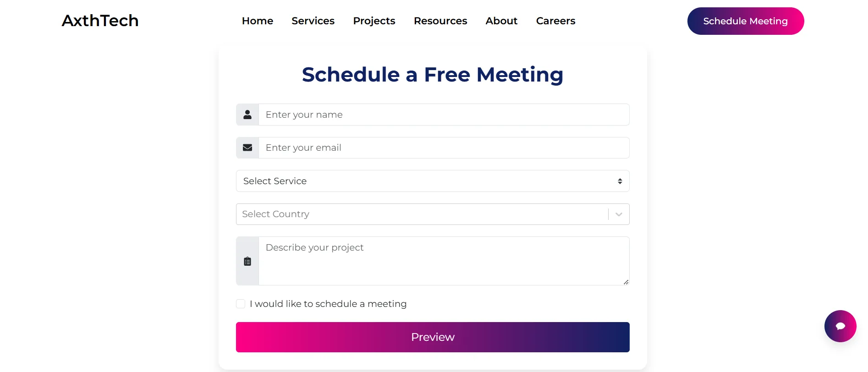Go to the Home menu item
Viewport: 868px width, 372px height.
[x=258, y=21]
